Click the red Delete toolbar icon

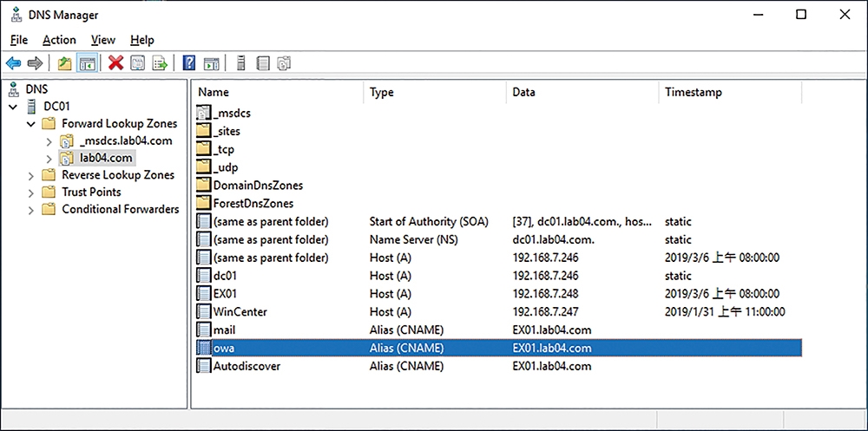(115, 63)
